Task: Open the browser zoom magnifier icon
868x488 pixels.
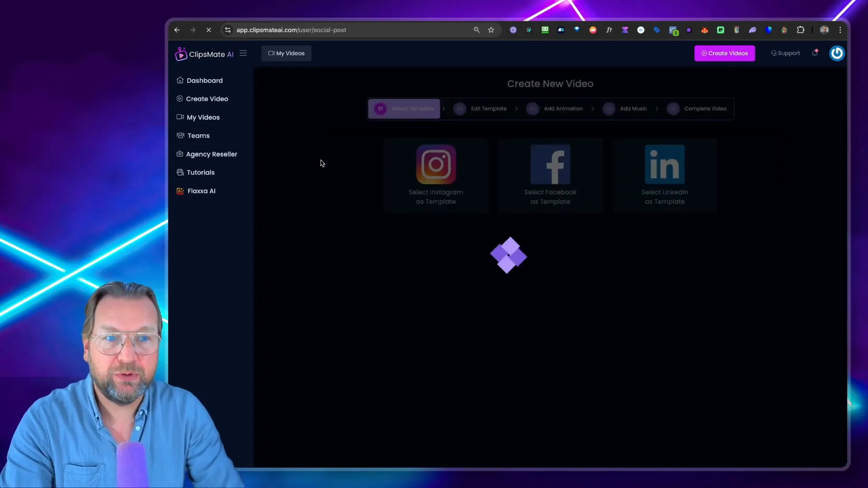Action: tap(476, 30)
